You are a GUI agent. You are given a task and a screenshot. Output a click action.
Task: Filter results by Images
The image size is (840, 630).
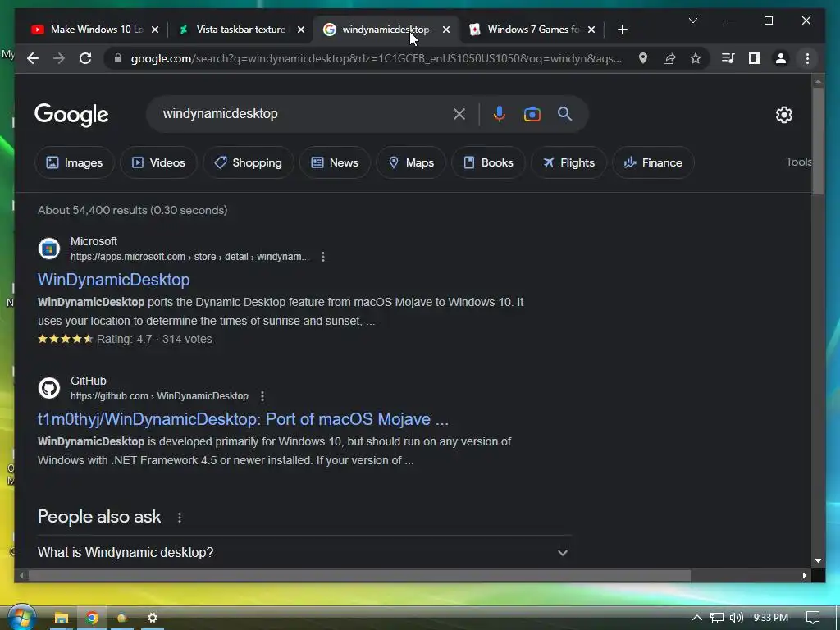tap(75, 162)
